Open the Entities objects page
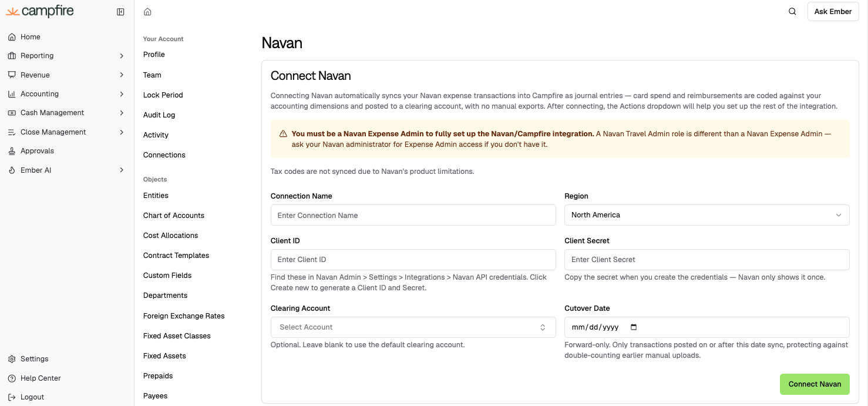This screenshot has width=868, height=406. 156,196
